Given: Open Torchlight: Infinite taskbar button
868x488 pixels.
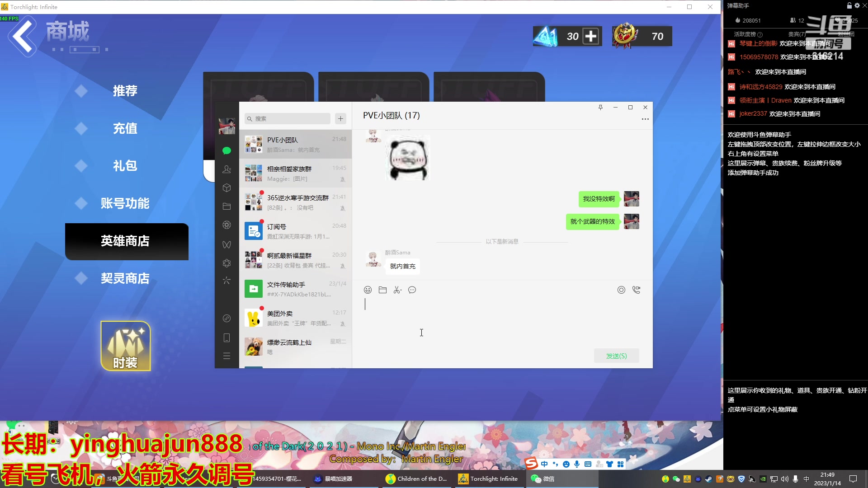Looking at the screenshot, I should click(488, 479).
